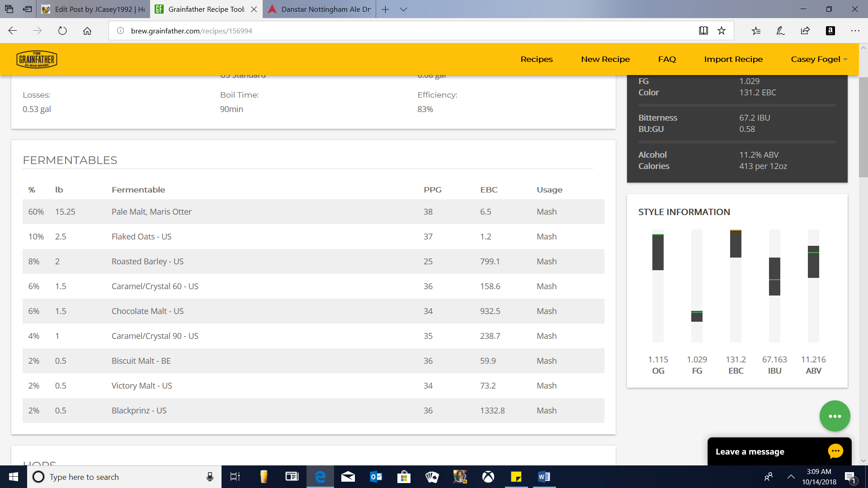Click the taskbar clock showing 3:09 AM

coord(819,472)
